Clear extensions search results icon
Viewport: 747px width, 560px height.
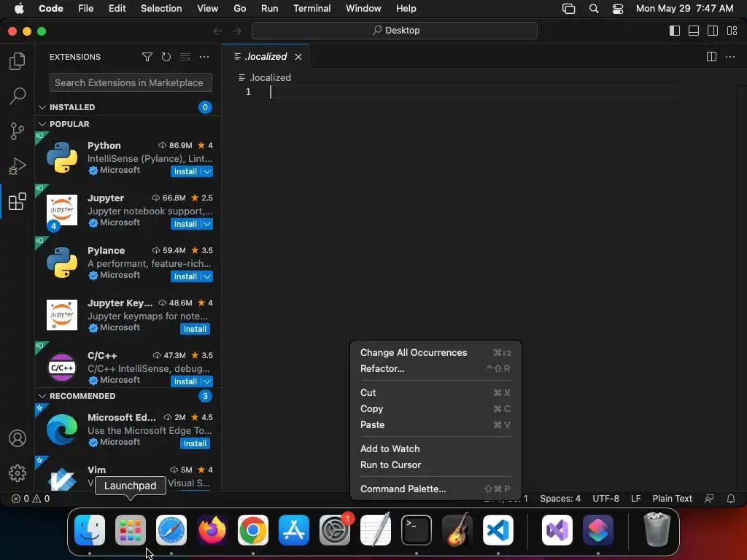pos(185,57)
